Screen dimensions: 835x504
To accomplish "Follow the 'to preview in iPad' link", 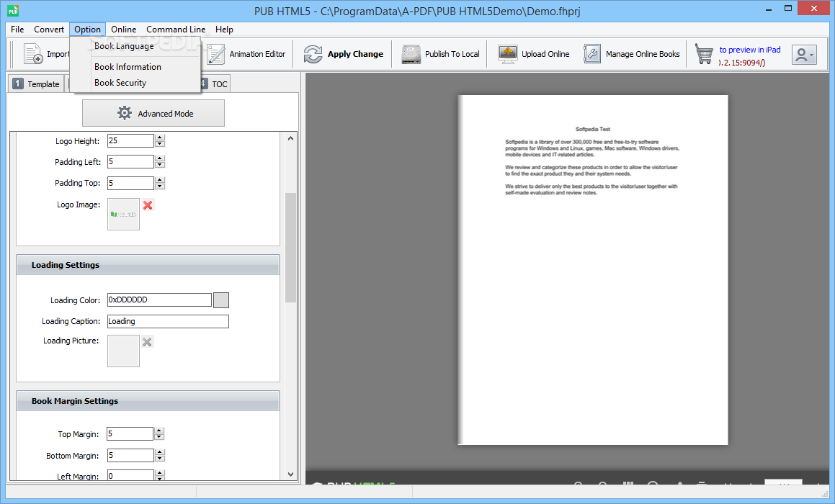I will click(x=750, y=50).
